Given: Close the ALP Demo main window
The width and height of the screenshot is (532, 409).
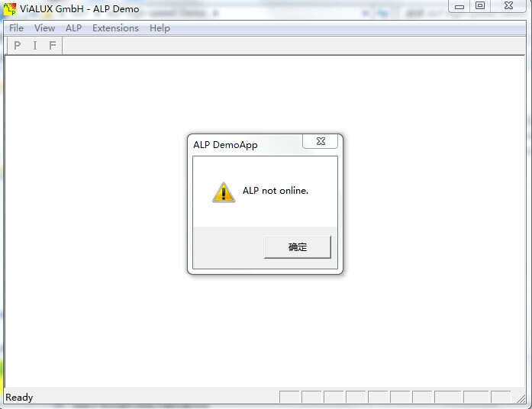Looking at the screenshot, I should tap(508, 6).
